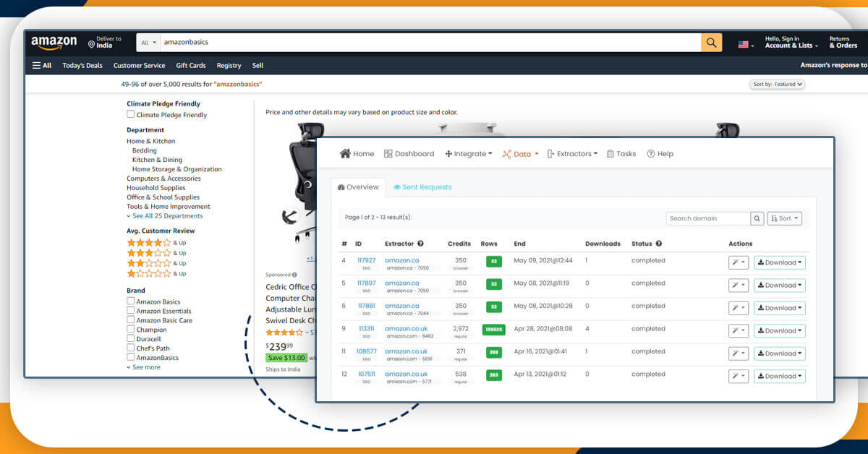Click the green rows badge for ID 113311
The image size is (868, 454).
coord(493,330)
